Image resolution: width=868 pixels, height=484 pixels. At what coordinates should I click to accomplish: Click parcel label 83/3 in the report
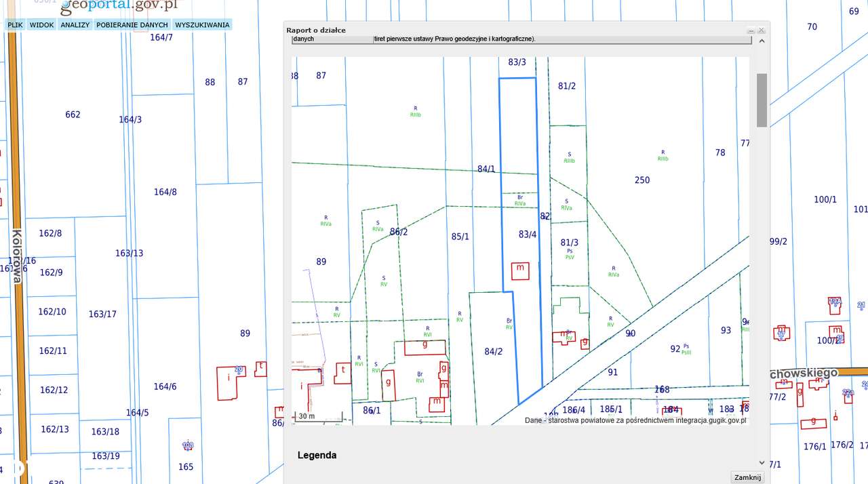[517, 62]
